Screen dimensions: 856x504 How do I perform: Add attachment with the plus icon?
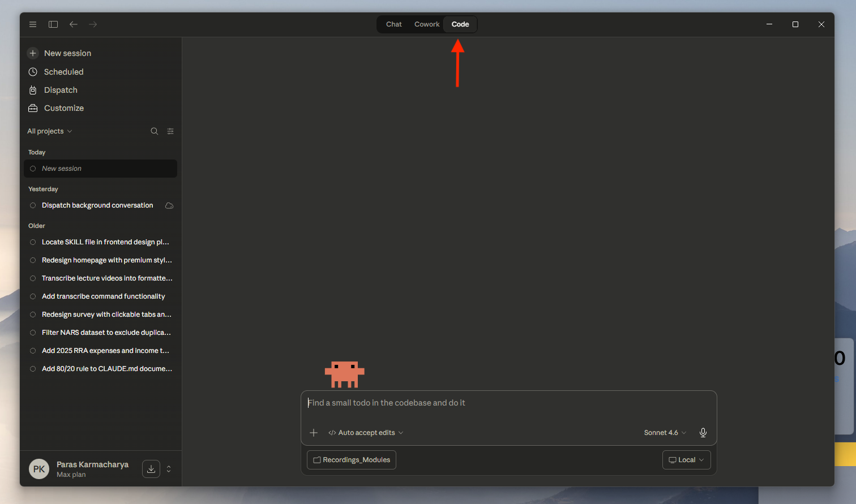(x=314, y=433)
